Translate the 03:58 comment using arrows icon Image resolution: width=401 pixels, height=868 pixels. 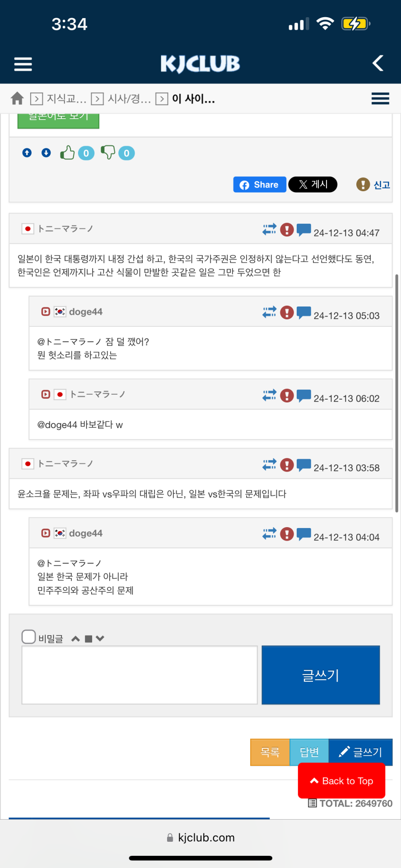[x=269, y=464]
